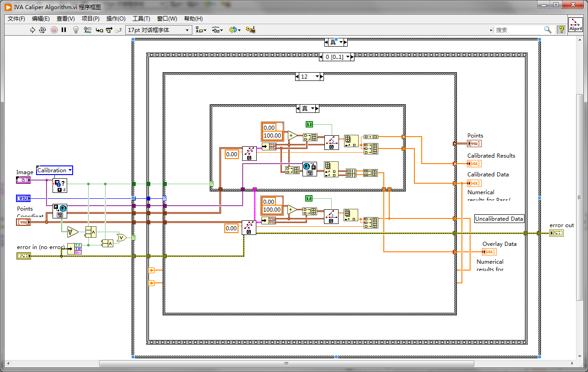Select the error in cluster terminal
The height and width of the screenshot is (372, 588).
(x=23, y=256)
